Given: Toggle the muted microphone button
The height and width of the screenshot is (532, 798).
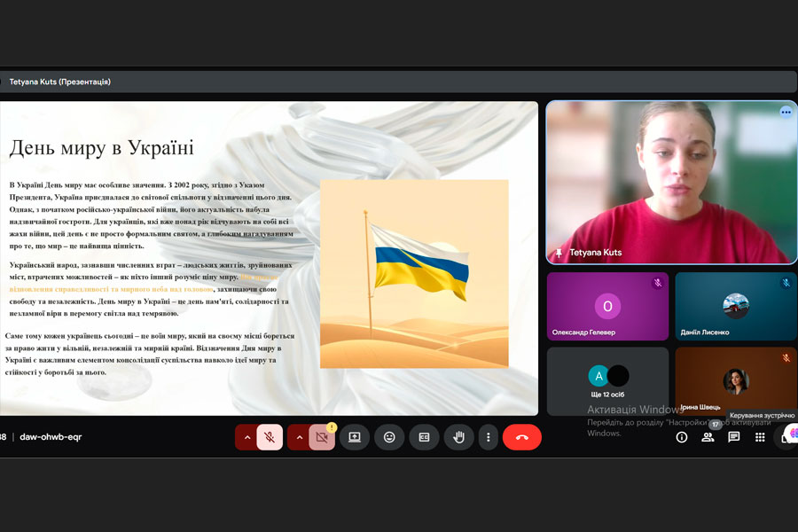Looking at the screenshot, I should pos(270,437).
